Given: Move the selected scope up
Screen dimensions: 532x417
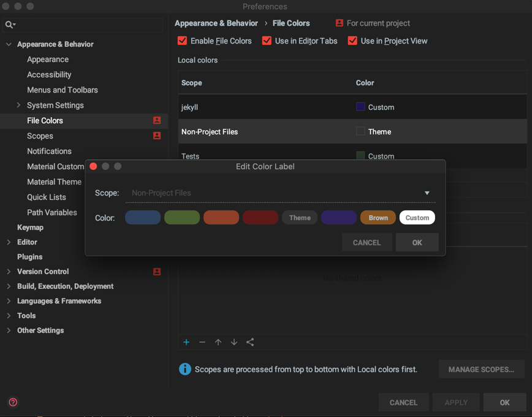Looking at the screenshot, I should [218, 342].
